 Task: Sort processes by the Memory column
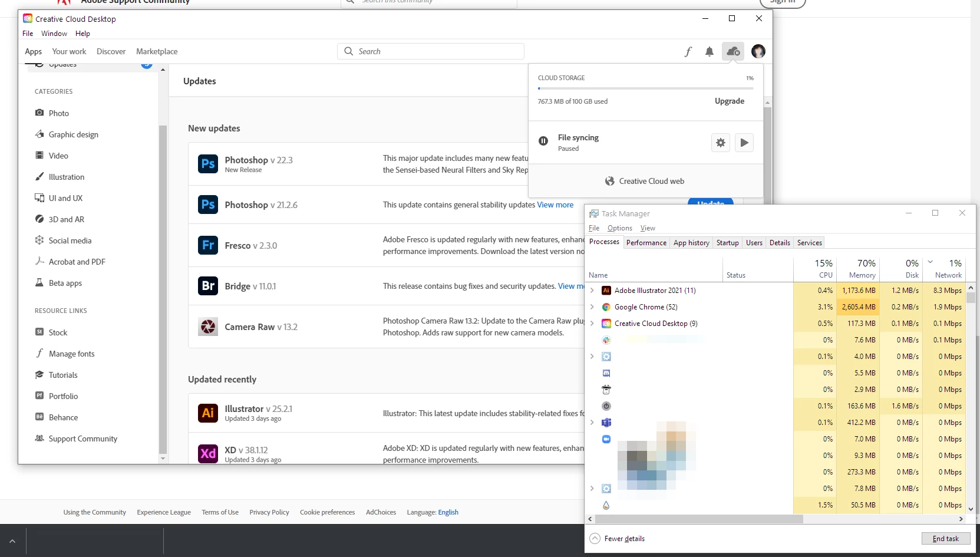858,269
